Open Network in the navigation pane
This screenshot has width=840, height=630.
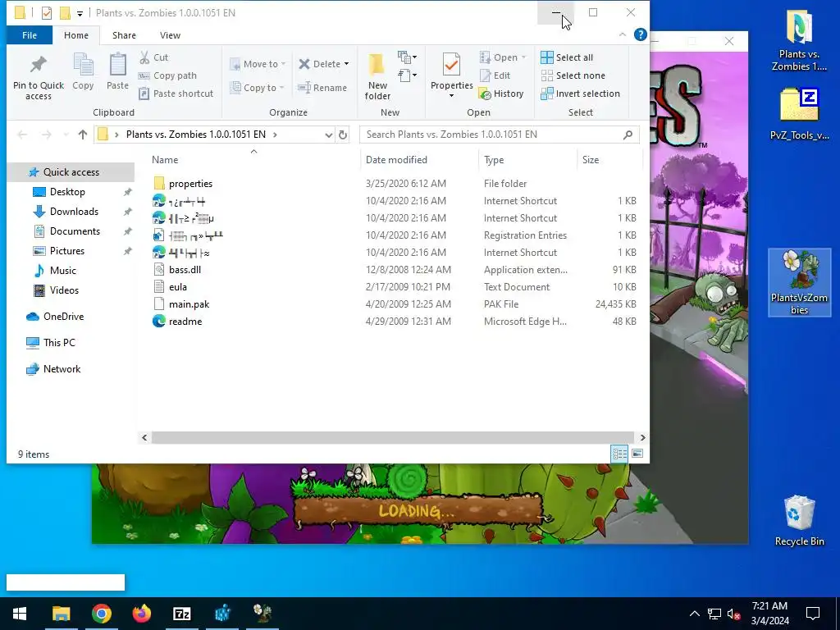(x=62, y=369)
